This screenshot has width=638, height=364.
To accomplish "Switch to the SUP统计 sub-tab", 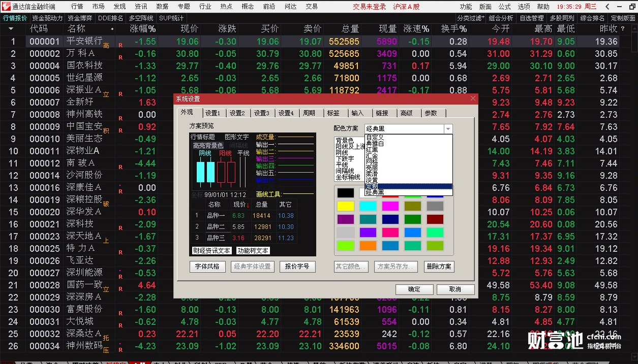I will [171, 18].
